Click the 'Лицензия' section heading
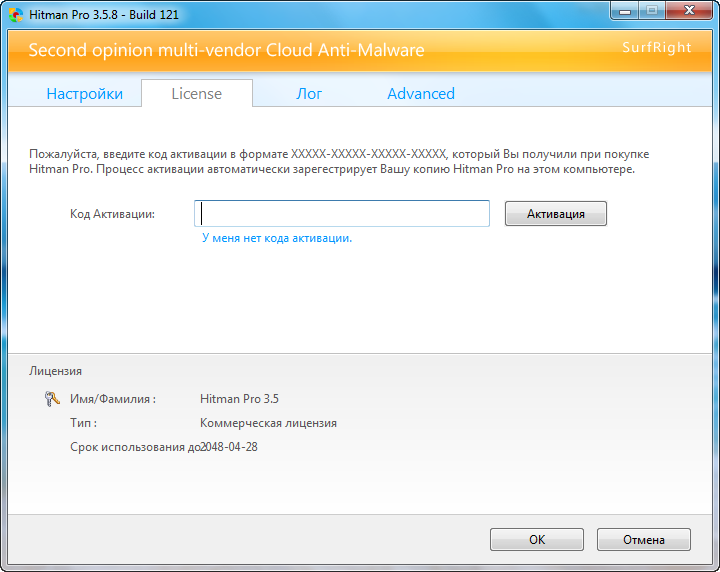The image size is (720, 572). (x=56, y=371)
